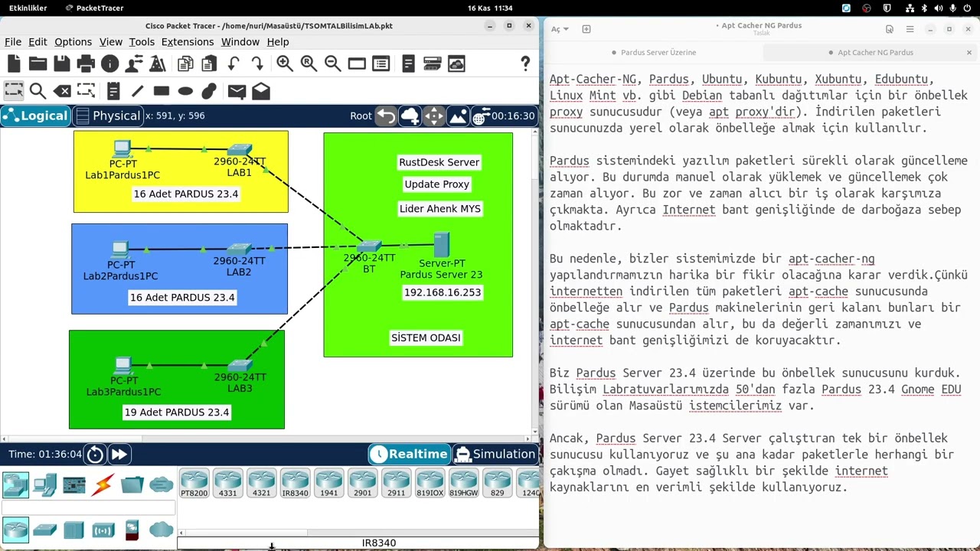Click the Paste icon in the toolbar
Image resolution: width=980 pixels, height=551 pixels.
[x=208, y=64]
